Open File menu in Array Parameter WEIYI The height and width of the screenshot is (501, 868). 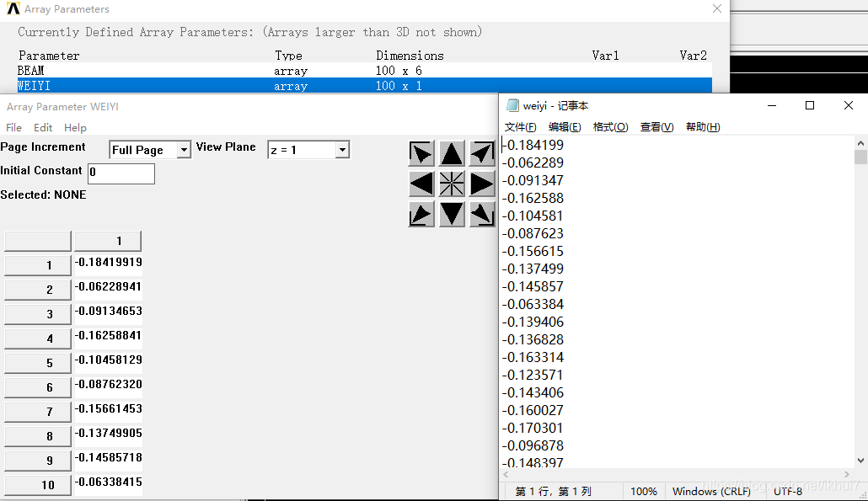pos(13,128)
